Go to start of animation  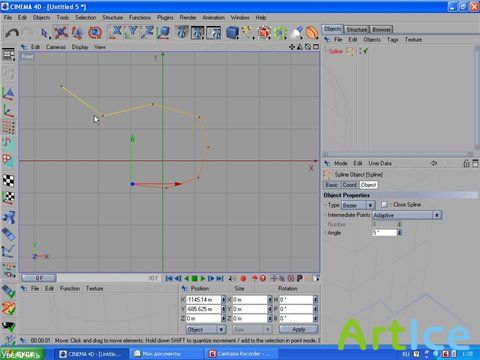[169, 278]
